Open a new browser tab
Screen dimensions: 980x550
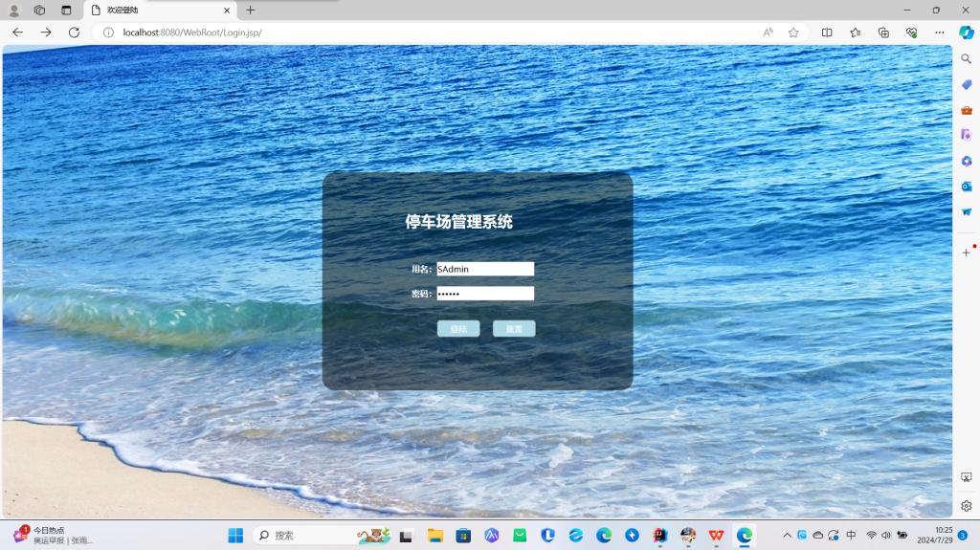tap(251, 11)
